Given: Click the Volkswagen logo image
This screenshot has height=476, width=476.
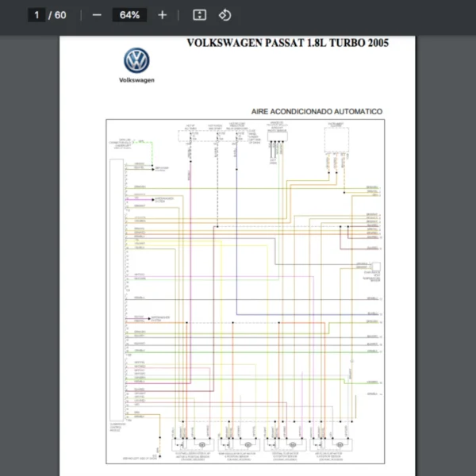Looking at the screenshot, I should (x=136, y=60).
